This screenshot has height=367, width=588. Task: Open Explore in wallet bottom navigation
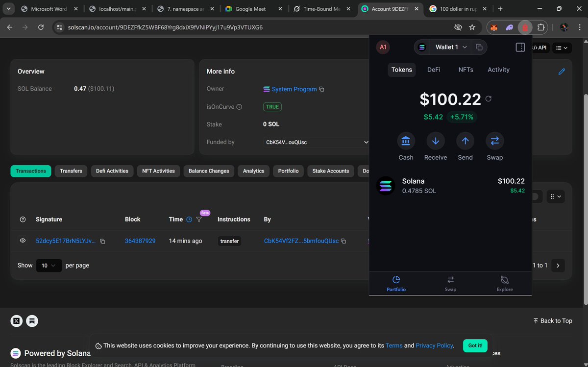(x=505, y=283)
